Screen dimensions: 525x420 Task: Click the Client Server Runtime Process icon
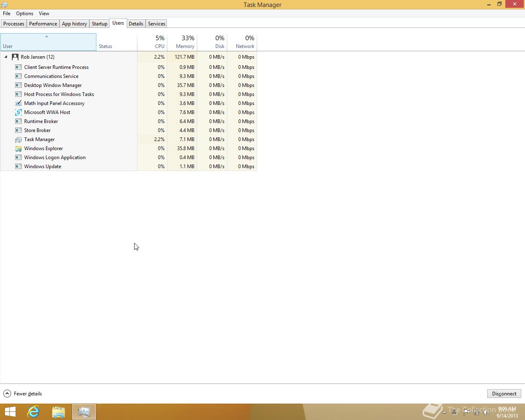point(18,67)
